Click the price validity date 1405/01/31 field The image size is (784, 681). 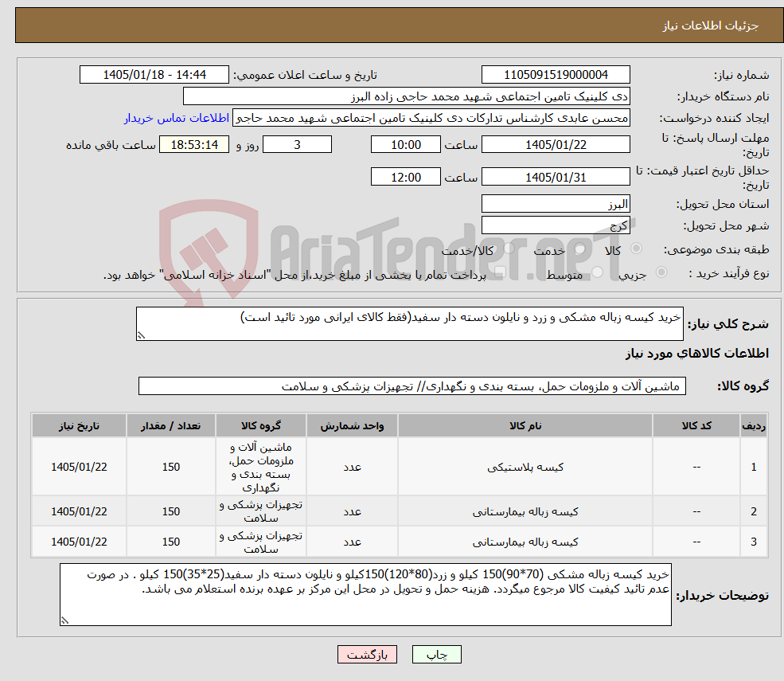tap(556, 177)
